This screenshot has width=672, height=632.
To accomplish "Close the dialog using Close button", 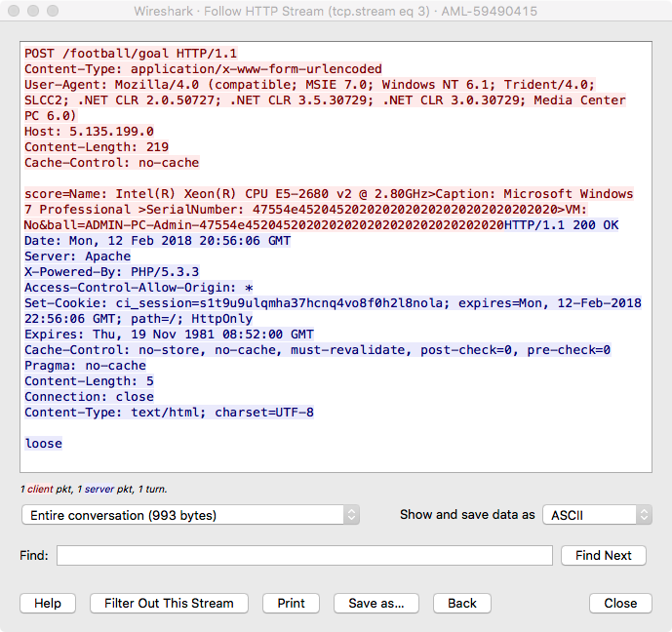I will (620, 603).
